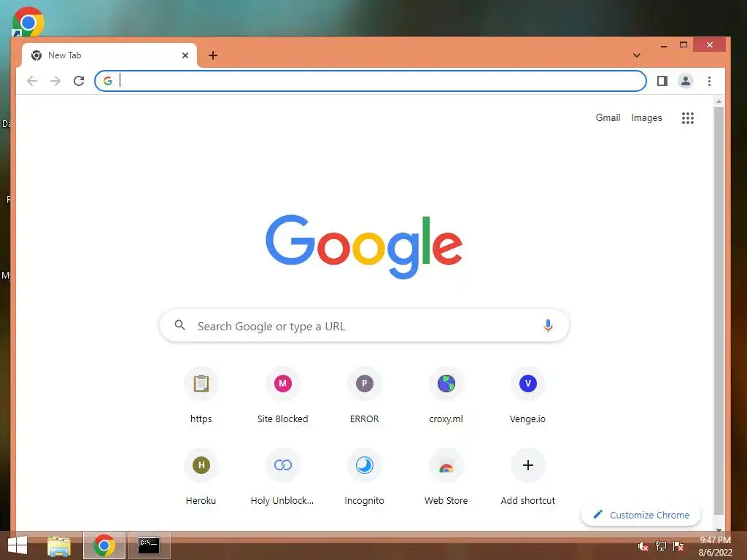Open the Holy Unblocker shortcut
Viewport: 747px width, 560px height.
(x=282, y=477)
